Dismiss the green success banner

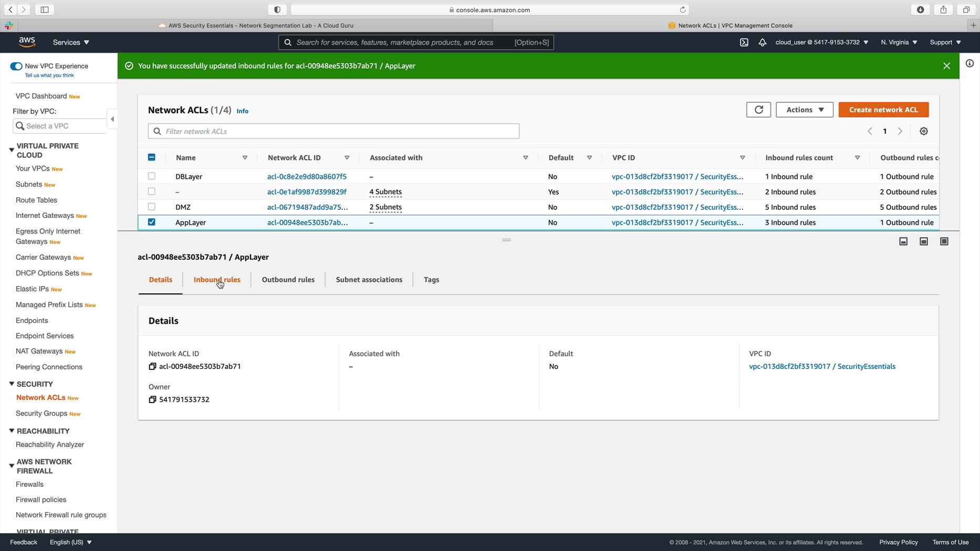[946, 66]
